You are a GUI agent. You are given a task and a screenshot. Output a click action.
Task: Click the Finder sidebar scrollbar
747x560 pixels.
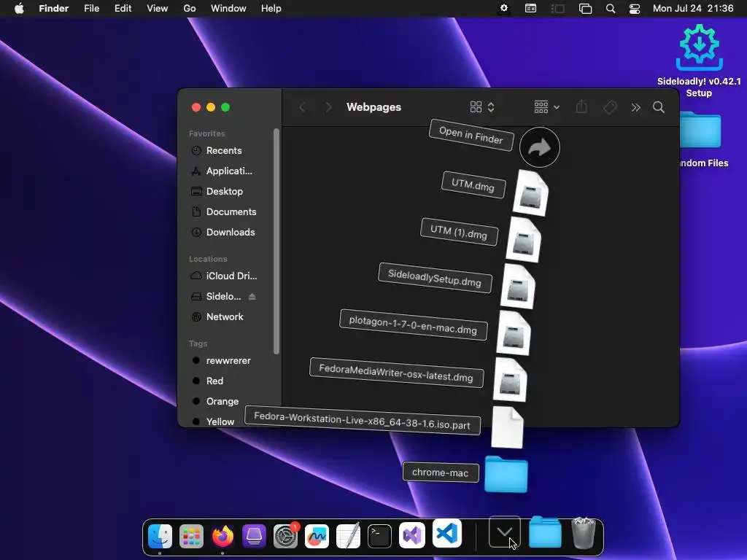[276, 241]
